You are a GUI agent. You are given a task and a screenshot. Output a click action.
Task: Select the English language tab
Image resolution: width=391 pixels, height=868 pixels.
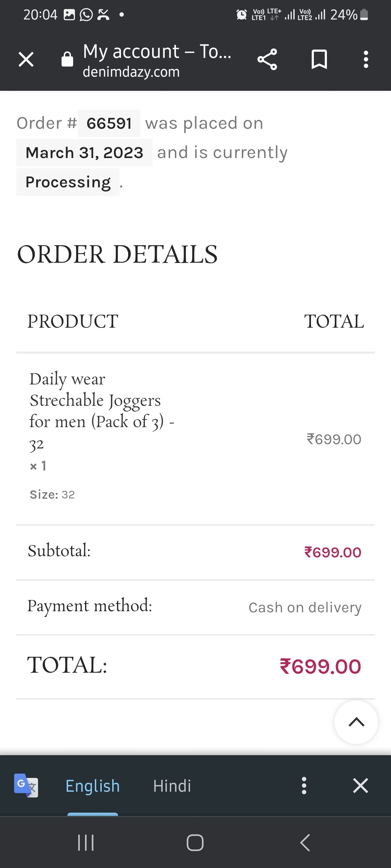click(x=93, y=786)
